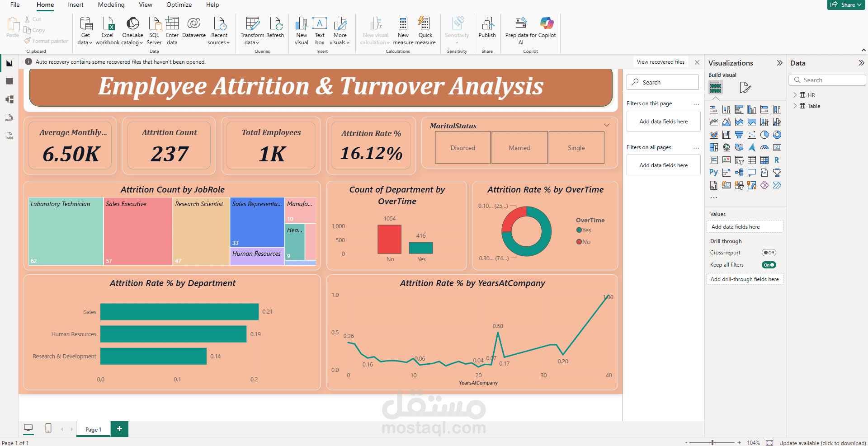
Task: Click Update available status link
Action: pos(822,443)
